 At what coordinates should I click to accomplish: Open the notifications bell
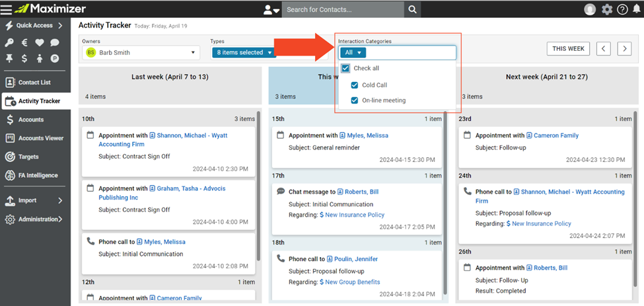click(636, 9)
